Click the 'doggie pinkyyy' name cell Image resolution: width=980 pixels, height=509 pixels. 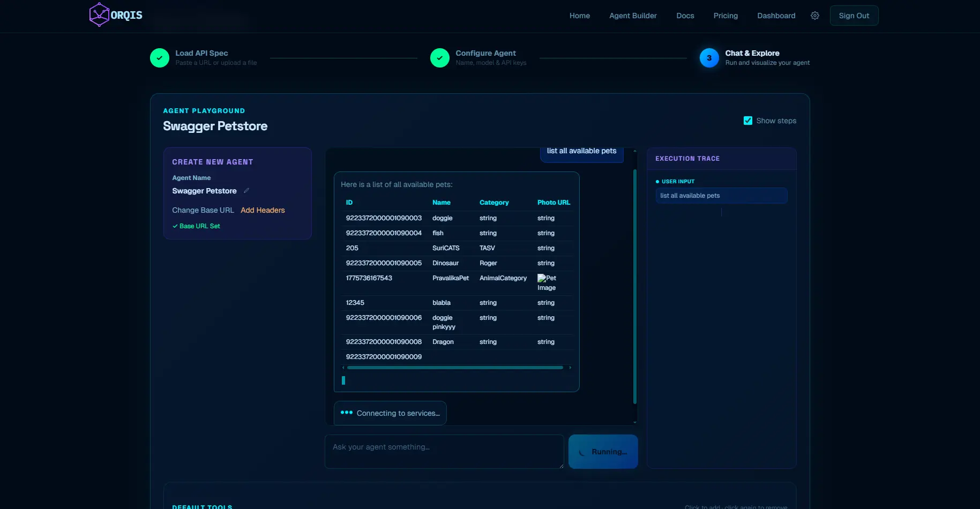[x=444, y=322]
